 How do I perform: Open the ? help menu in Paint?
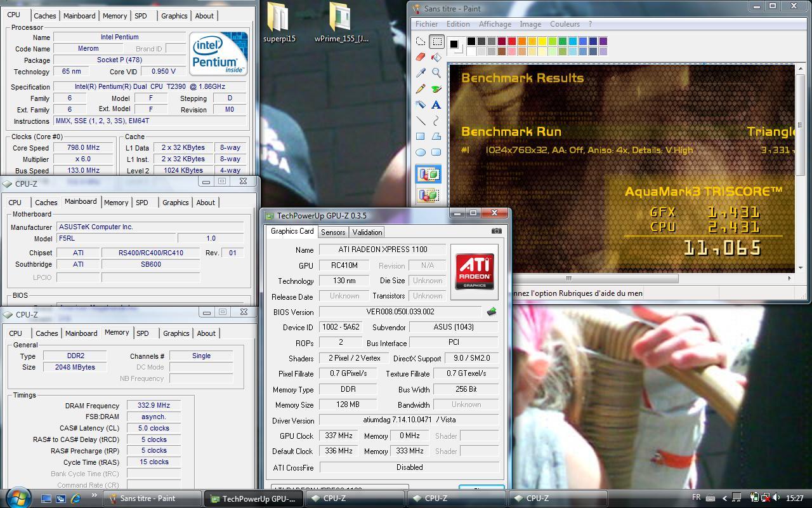pos(590,24)
